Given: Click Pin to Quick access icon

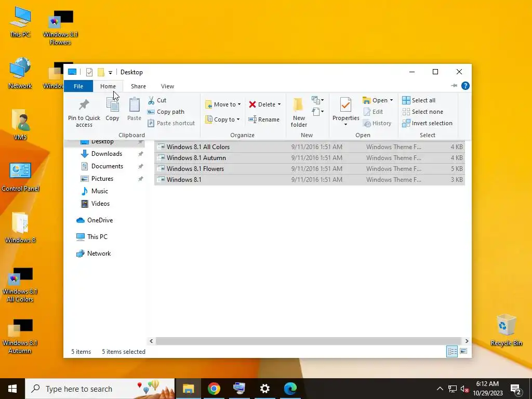Looking at the screenshot, I should tap(84, 104).
